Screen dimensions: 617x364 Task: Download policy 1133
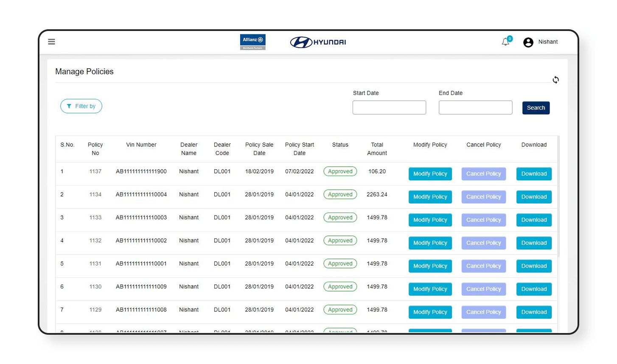pyautogui.click(x=534, y=220)
